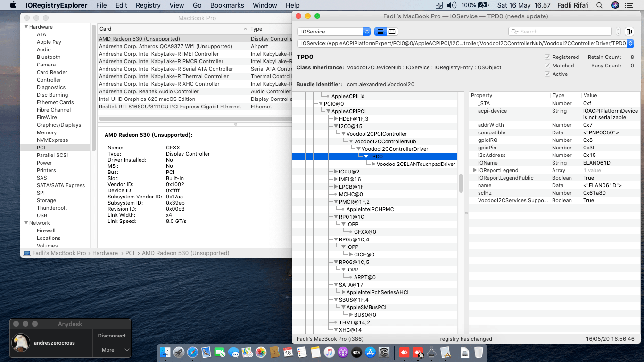The image size is (644, 362).
Task: Click inside the Search field
Action: click(x=561, y=32)
